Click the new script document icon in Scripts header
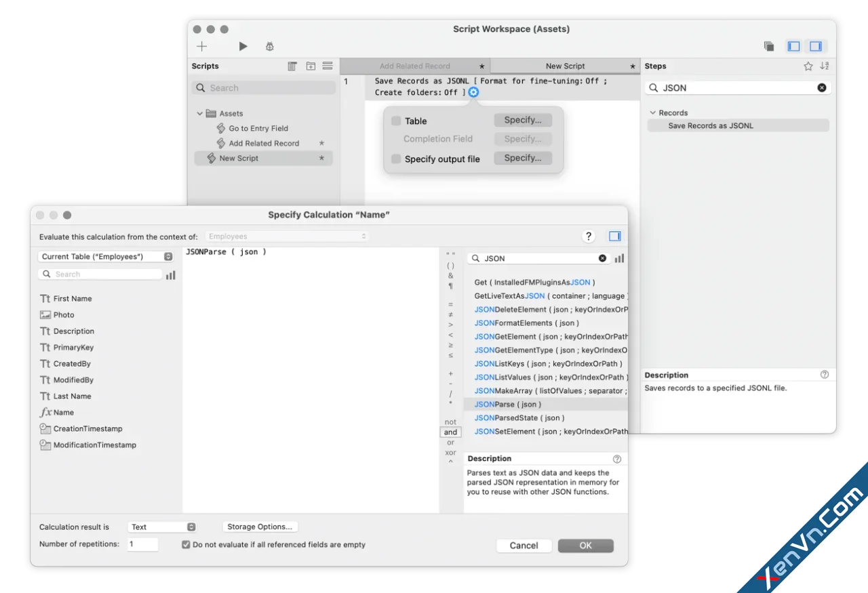868x593 pixels. [292, 66]
